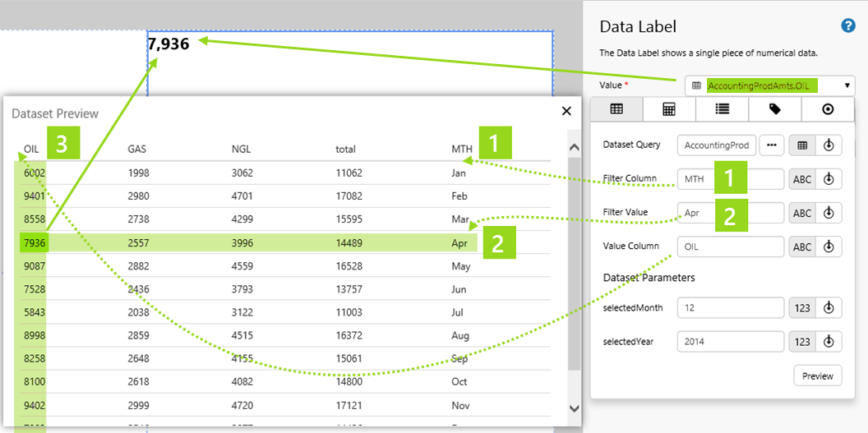The height and width of the screenshot is (433, 868).
Task: Close the Dataset Preview dialog
Action: point(566,111)
